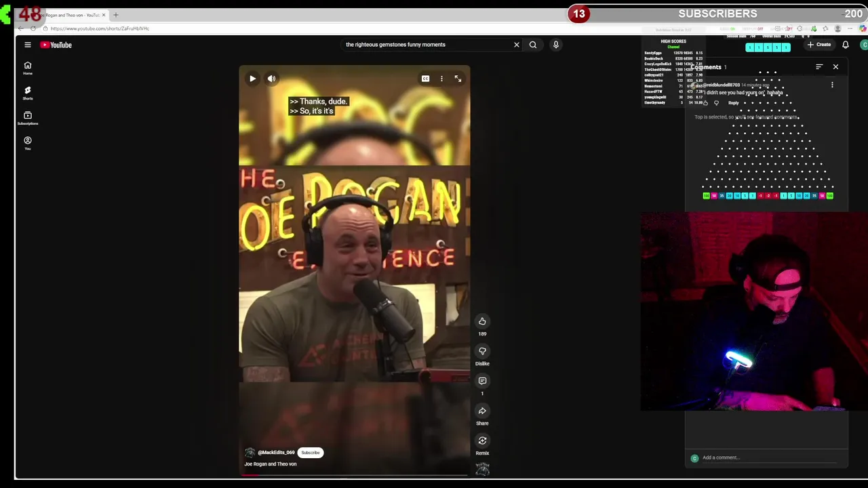Click the green 100 slot at right of board
This screenshot has height=488, width=868.
(x=829, y=196)
